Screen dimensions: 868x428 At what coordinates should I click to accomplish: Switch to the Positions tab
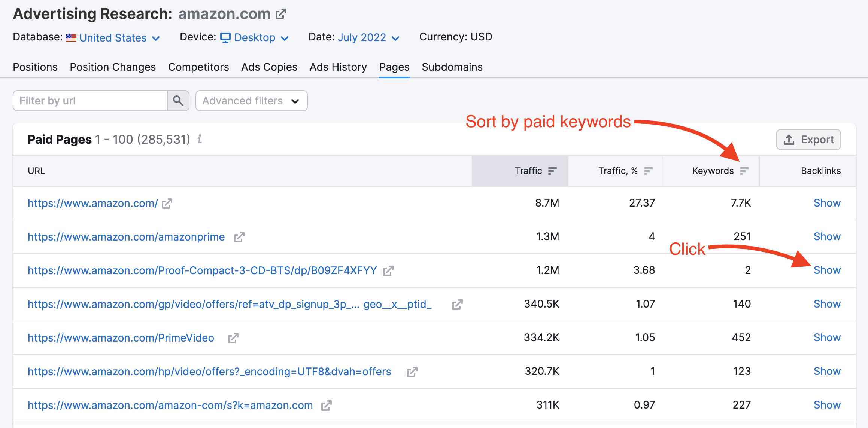tap(35, 67)
